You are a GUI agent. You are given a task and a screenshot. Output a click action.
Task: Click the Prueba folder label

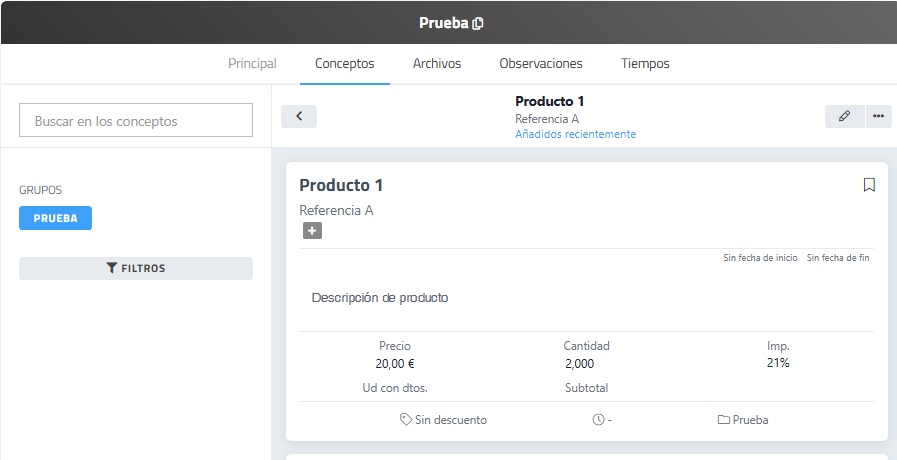pos(743,420)
